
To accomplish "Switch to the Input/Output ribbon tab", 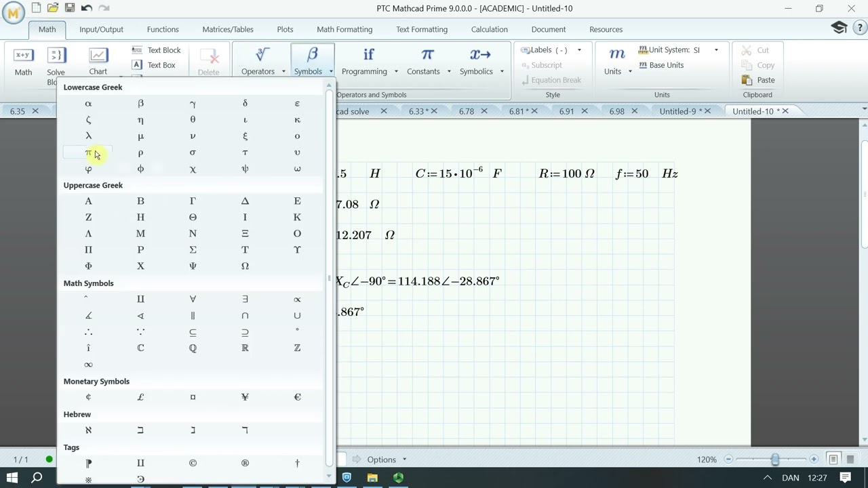I will tap(101, 29).
